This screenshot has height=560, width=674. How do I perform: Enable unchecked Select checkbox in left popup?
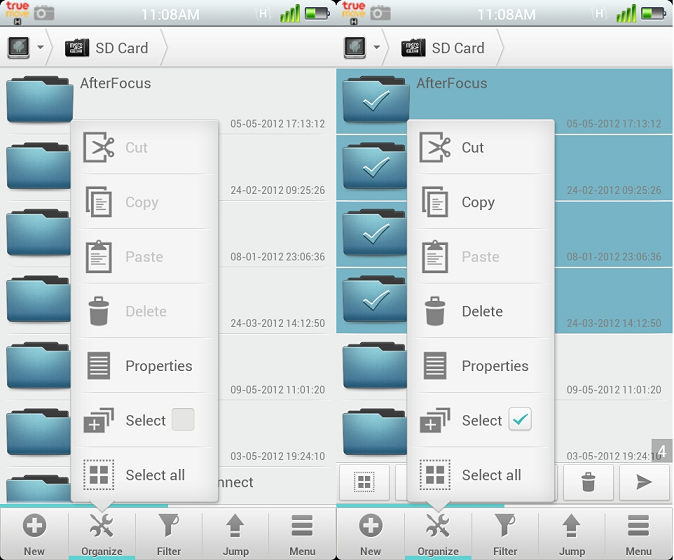183,420
